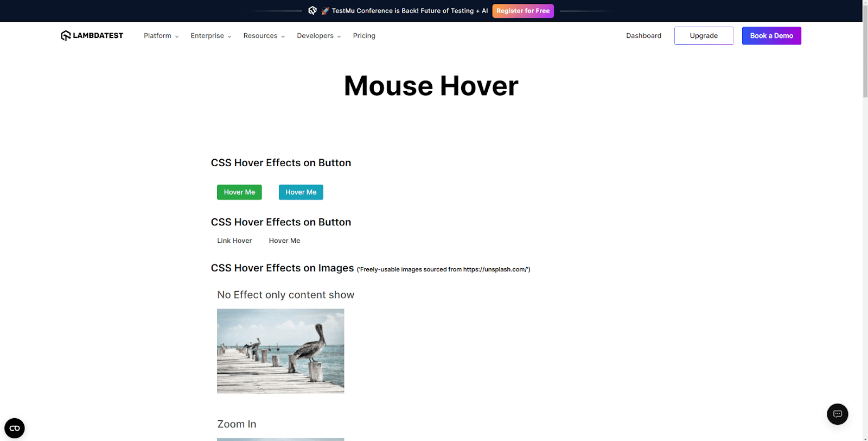Expand the Enterprise menu

tap(211, 36)
